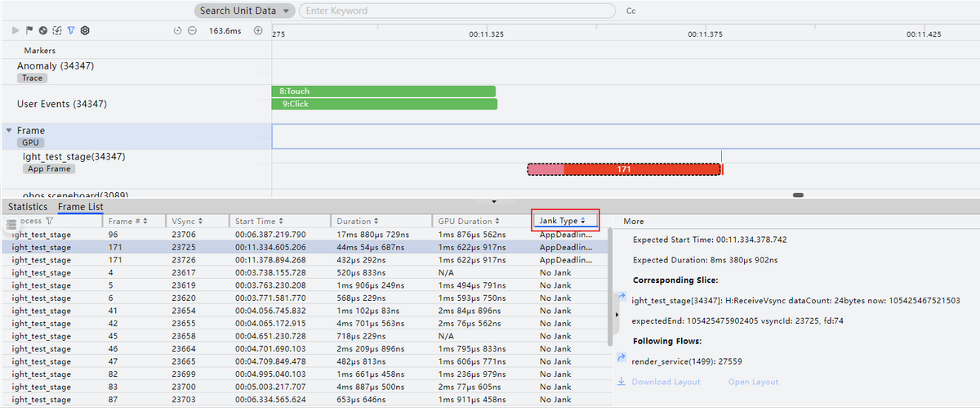
Task: Collapse the Frame tree row
Action: pyautogui.click(x=9, y=131)
